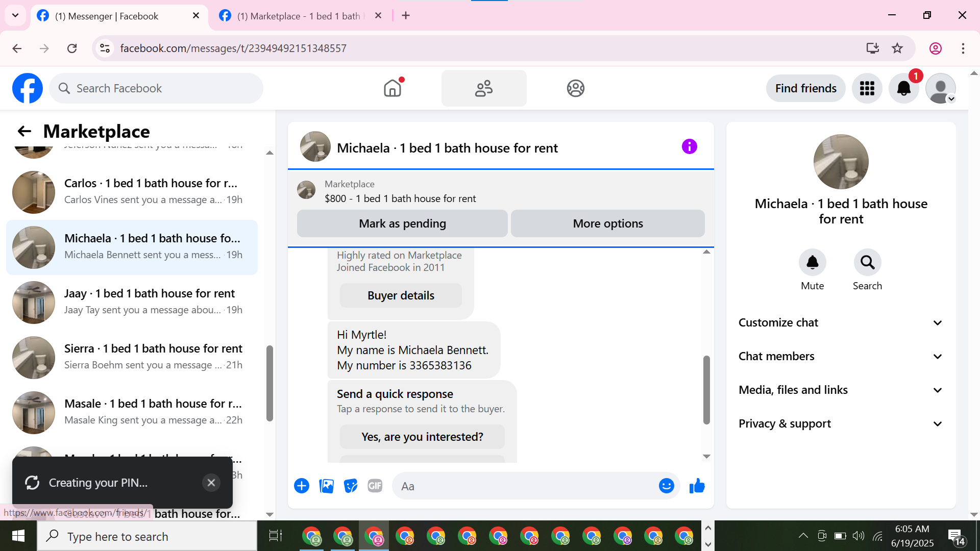Choose a GIF icon
Viewport: 980px width, 551px height.
[375, 486]
